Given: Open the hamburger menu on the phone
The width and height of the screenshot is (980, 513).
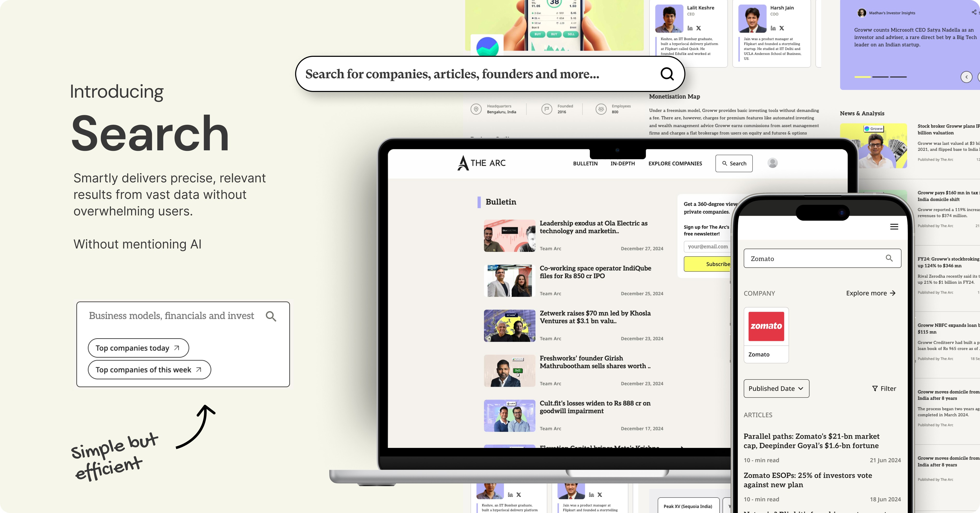Looking at the screenshot, I should click(x=894, y=227).
